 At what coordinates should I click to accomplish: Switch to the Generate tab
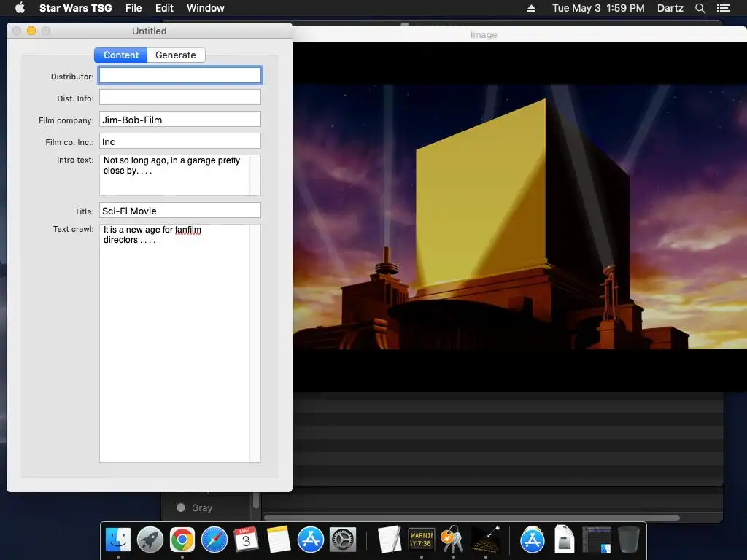click(x=176, y=55)
